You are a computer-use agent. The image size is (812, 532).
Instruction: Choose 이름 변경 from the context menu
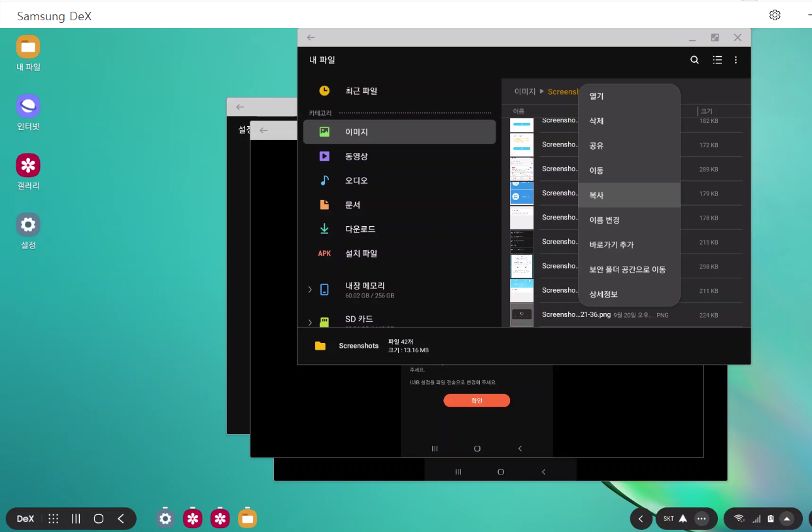[629, 220]
